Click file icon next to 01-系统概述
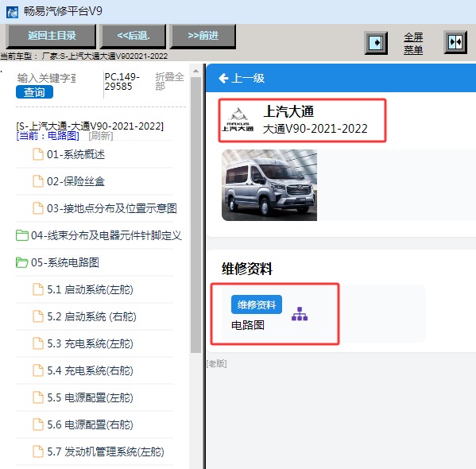 [38, 154]
